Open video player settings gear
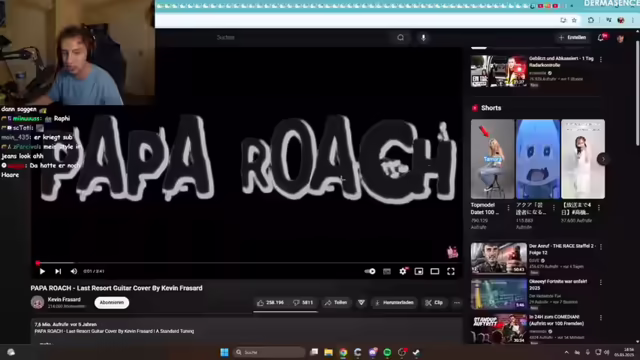This screenshot has height=360, width=640. coord(403,271)
